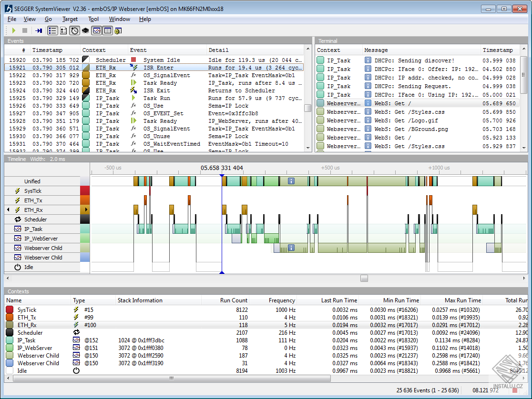The width and height of the screenshot is (532, 399).
Task: Click the Timeline horizontal scroll thumb
Action: tap(364, 279)
